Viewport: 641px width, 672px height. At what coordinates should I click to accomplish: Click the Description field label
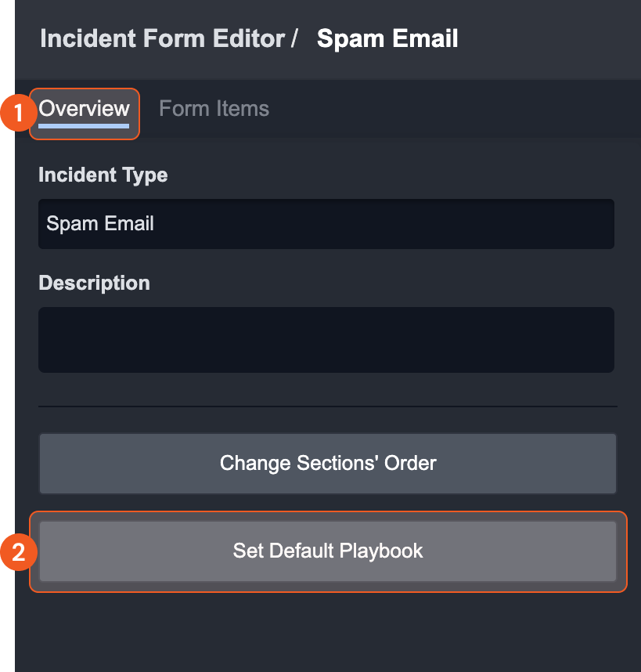pos(94,283)
